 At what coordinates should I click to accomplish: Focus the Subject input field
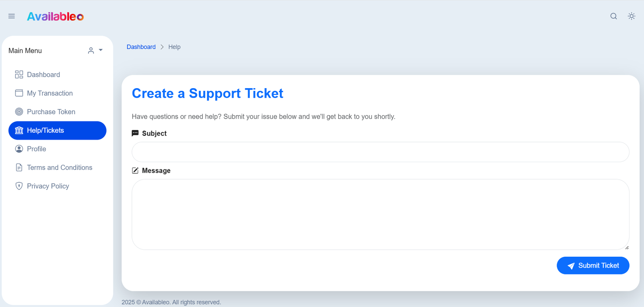point(380,152)
